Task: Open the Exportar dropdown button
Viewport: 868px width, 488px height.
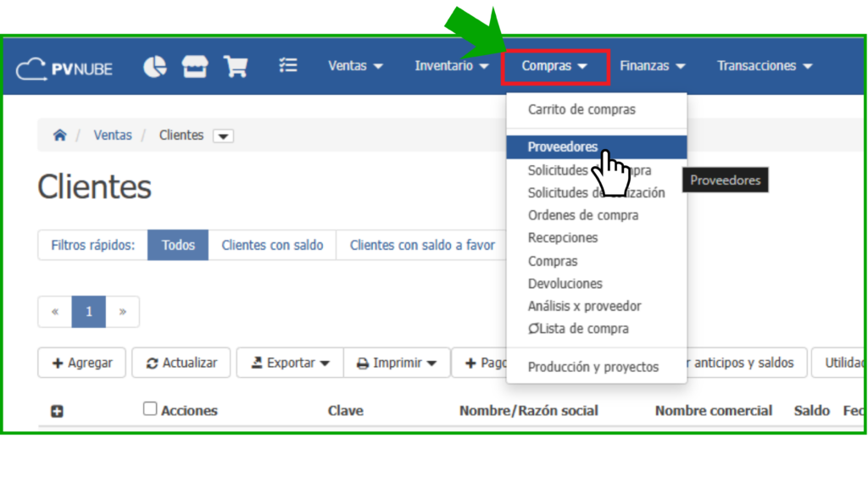Action: click(290, 363)
